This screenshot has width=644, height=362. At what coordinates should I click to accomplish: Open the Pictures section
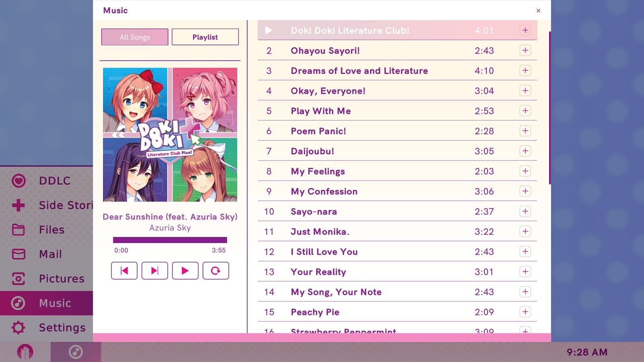point(61,278)
